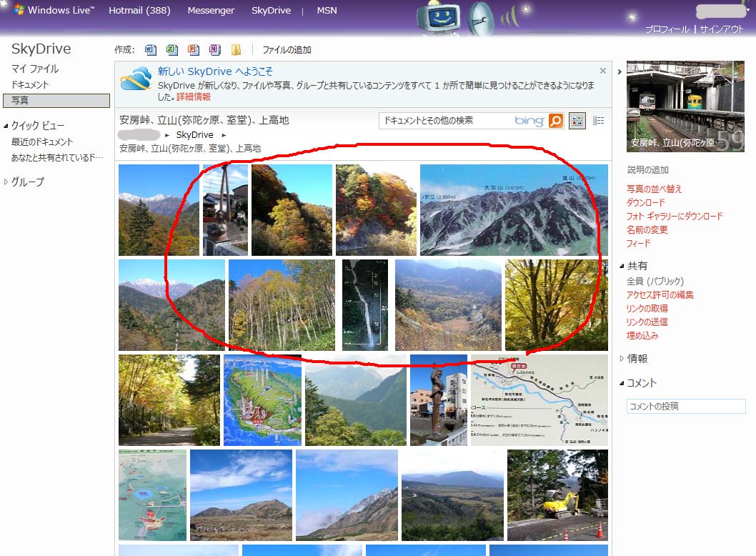Screen dimensions: 756x556
Task: Collapse the クイック ビュー section
Action: click(x=6, y=126)
